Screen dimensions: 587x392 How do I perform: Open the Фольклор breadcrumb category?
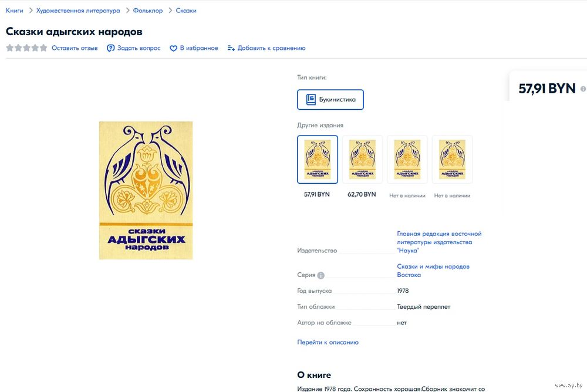(148, 11)
